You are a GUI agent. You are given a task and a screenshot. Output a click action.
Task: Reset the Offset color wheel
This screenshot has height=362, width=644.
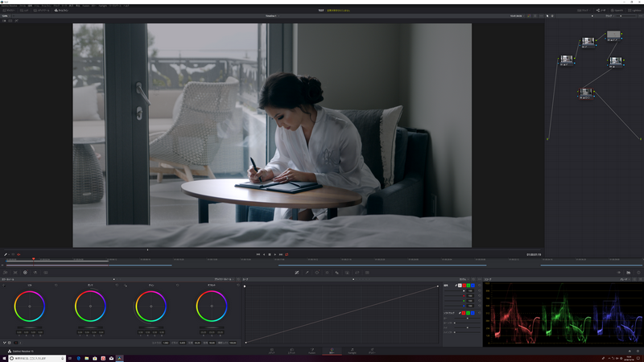click(x=238, y=285)
